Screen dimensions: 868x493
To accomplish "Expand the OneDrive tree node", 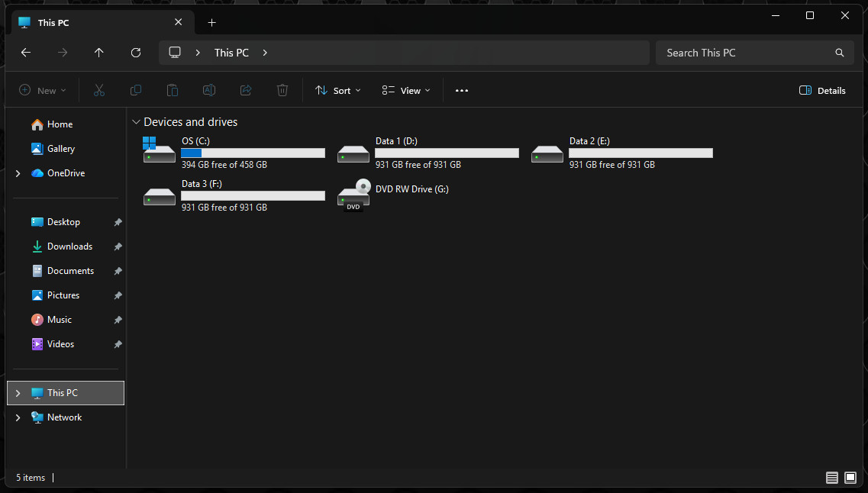I will click(x=18, y=173).
